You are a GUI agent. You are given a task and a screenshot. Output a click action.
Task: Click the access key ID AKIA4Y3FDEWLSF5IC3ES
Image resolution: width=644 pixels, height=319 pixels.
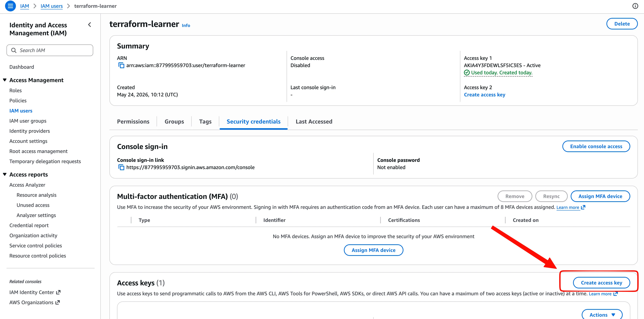493,65
